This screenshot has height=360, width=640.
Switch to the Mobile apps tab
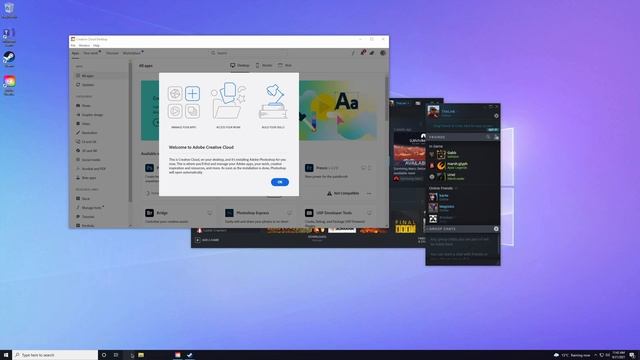(x=264, y=65)
